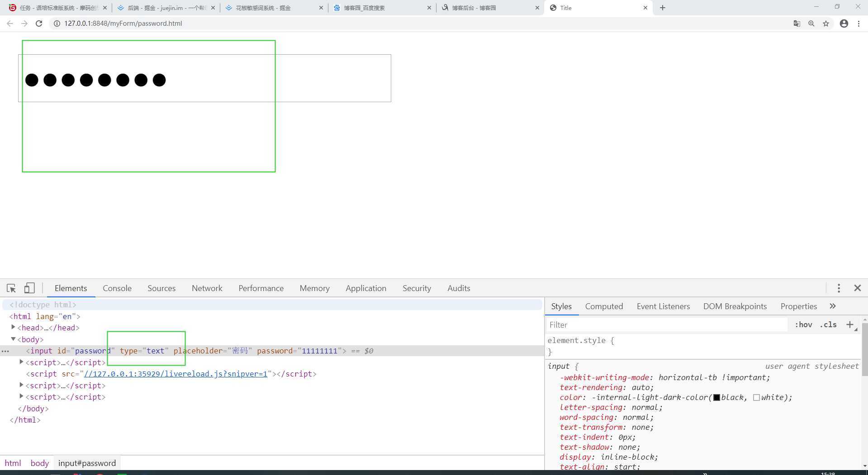This screenshot has width=868, height=475.
Task: Open the Performance panel
Action: (x=261, y=288)
